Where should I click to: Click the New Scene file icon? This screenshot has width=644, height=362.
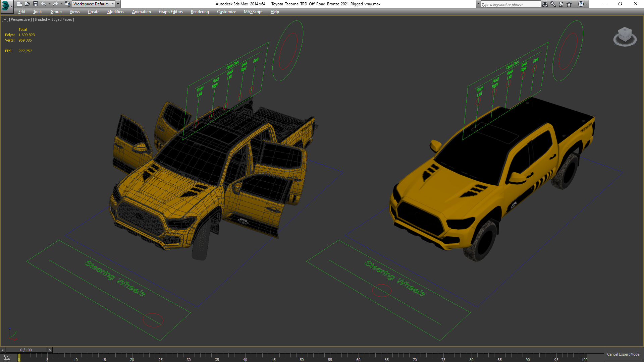point(19,4)
